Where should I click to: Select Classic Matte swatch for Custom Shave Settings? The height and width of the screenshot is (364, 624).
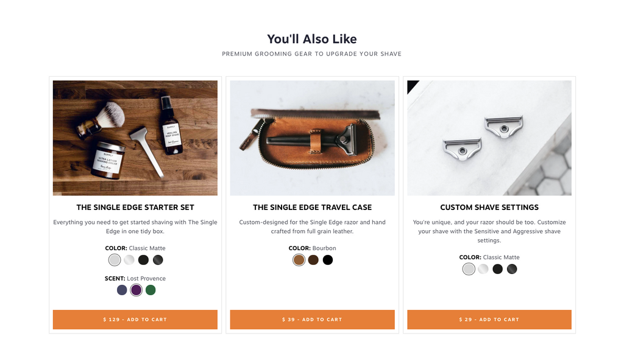pos(469,269)
